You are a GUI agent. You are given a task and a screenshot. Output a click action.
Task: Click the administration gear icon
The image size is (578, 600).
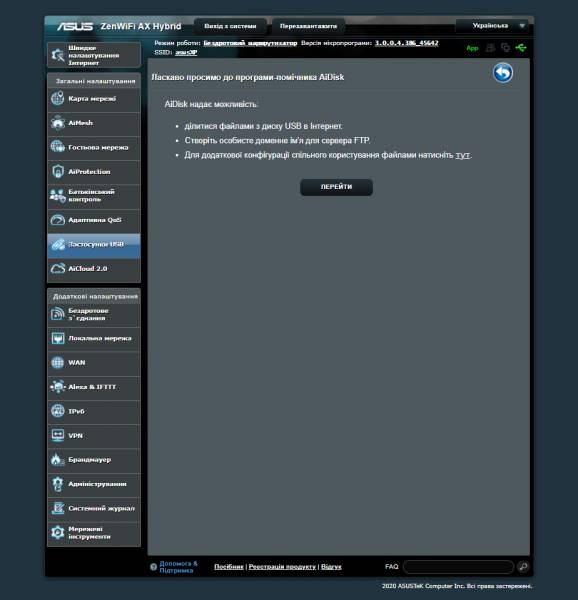[58, 484]
